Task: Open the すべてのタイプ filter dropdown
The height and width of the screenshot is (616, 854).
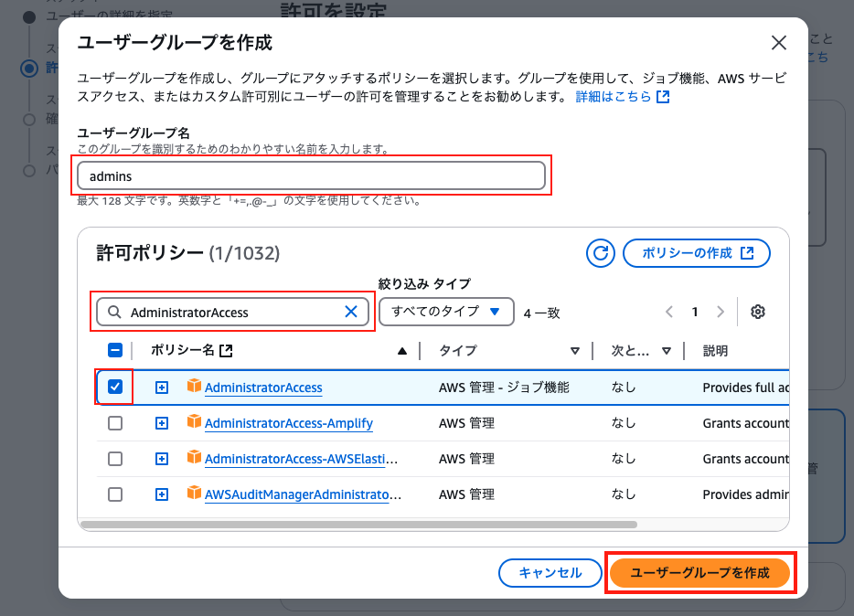Action: click(x=446, y=312)
